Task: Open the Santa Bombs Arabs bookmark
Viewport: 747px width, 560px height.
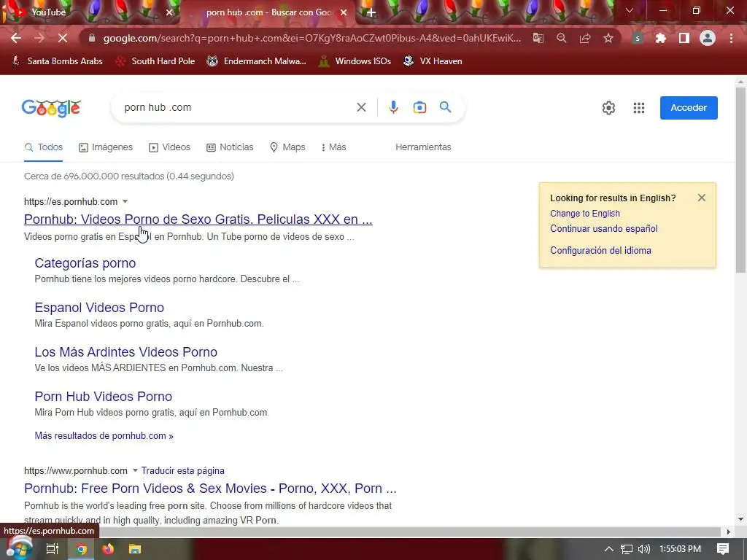Action: pos(57,61)
